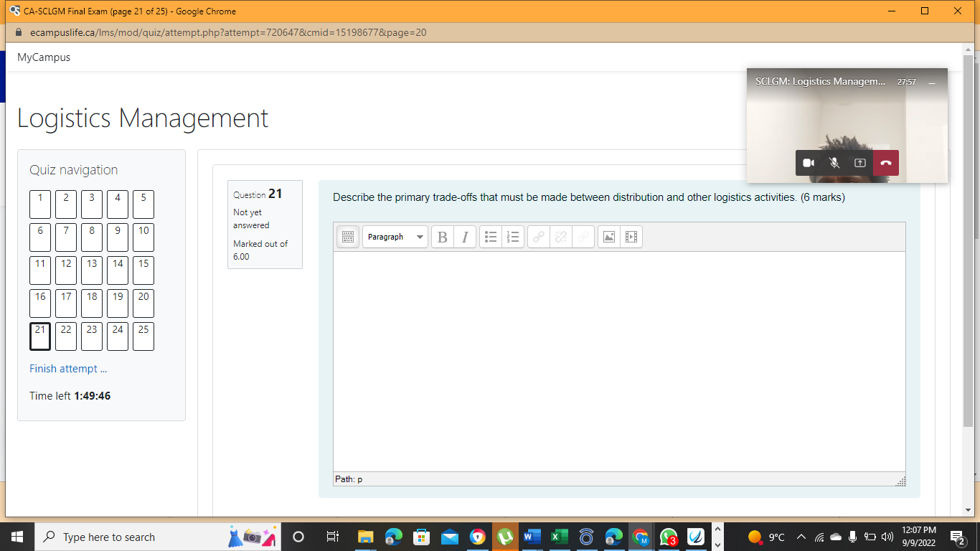Click inside the answer text area

619,362
